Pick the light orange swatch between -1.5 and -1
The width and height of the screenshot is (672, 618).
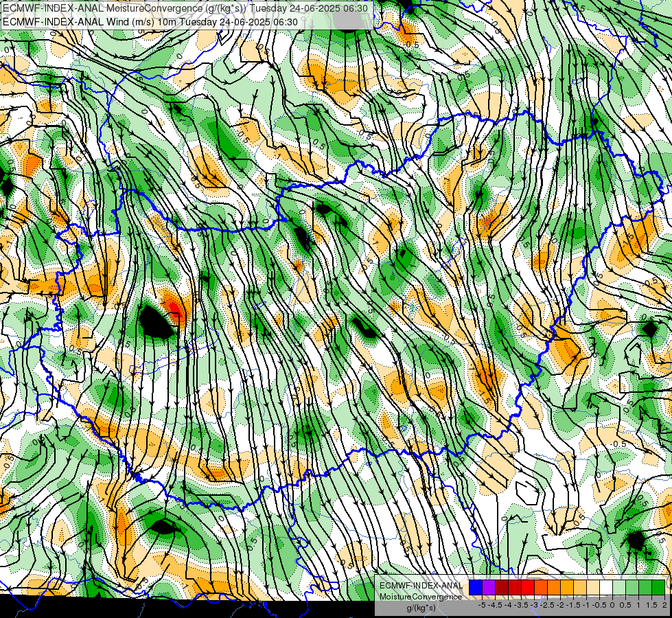[x=580, y=588]
